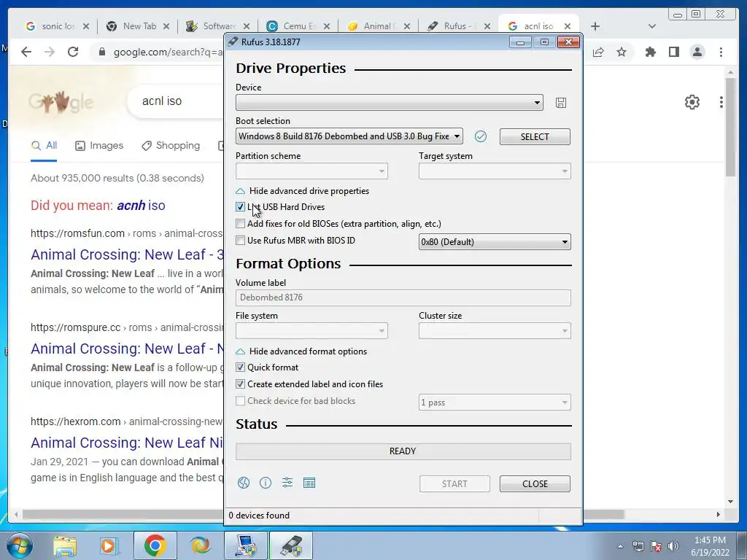Show Rufus log icon
The width and height of the screenshot is (747, 560).
point(309,483)
